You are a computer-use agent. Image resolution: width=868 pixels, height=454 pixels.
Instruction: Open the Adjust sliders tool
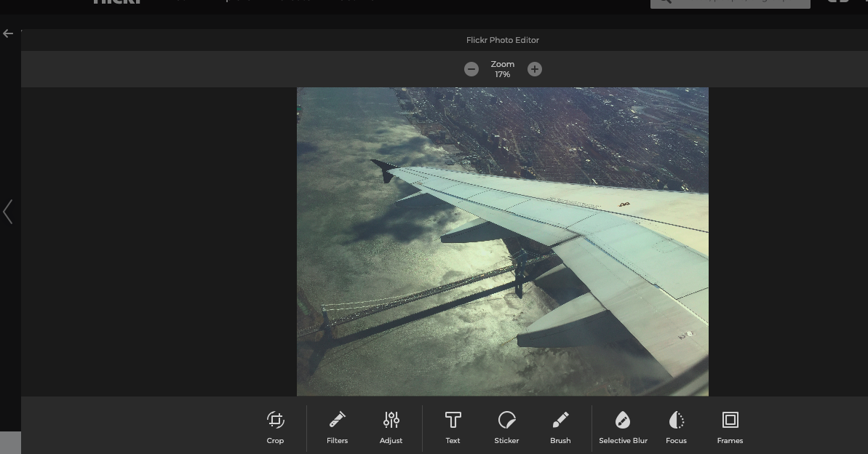point(391,427)
